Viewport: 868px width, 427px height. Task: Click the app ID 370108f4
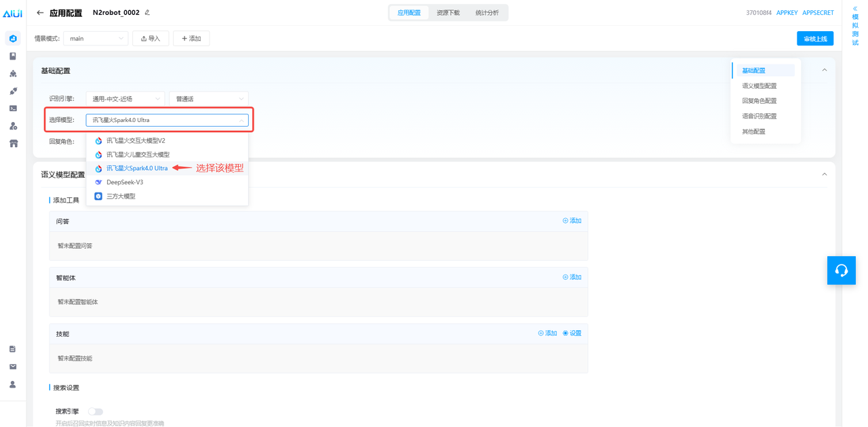pos(759,13)
